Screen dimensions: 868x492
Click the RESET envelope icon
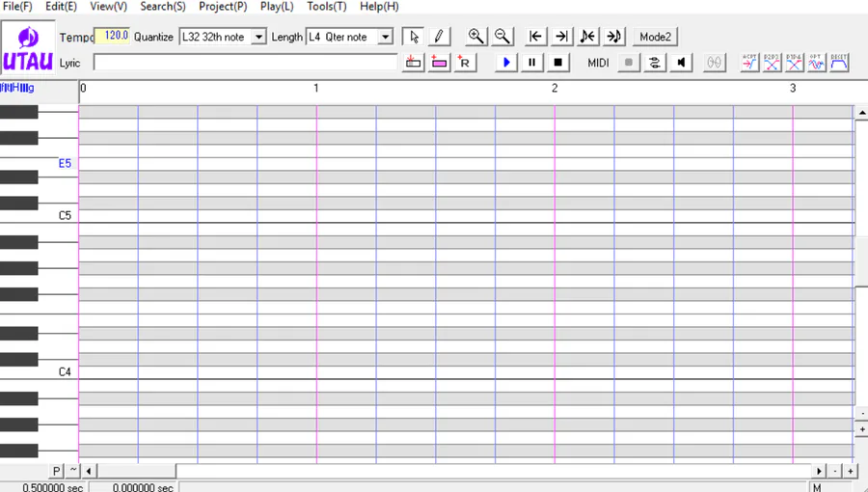[839, 63]
